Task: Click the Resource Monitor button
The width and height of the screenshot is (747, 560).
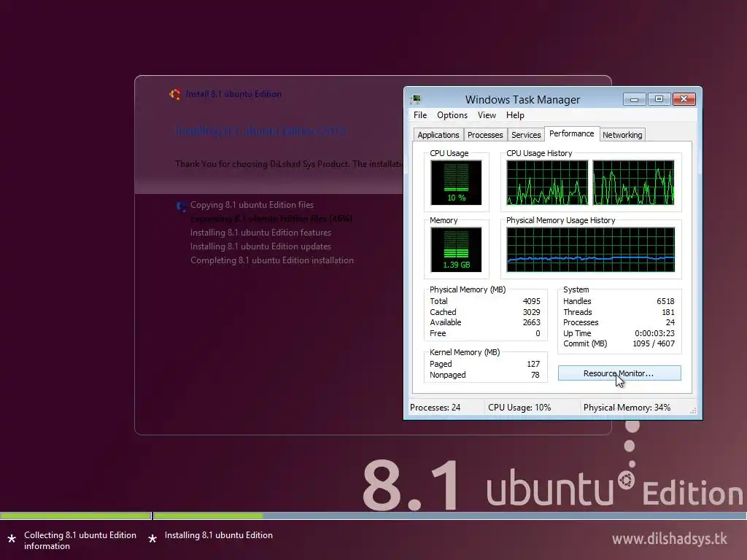Action: tap(619, 373)
